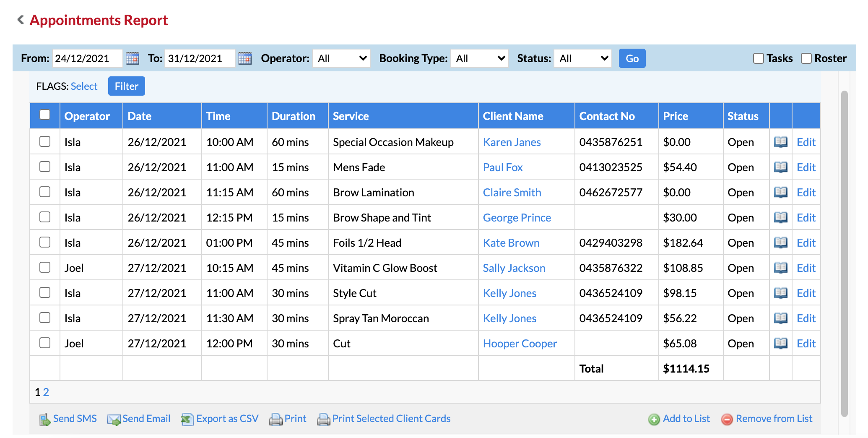The width and height of the screenshot is (868, 438).
Task: Open card icon for Spray Tan Moroccan row
Action: pyautogui.click(x=780, y=318)
